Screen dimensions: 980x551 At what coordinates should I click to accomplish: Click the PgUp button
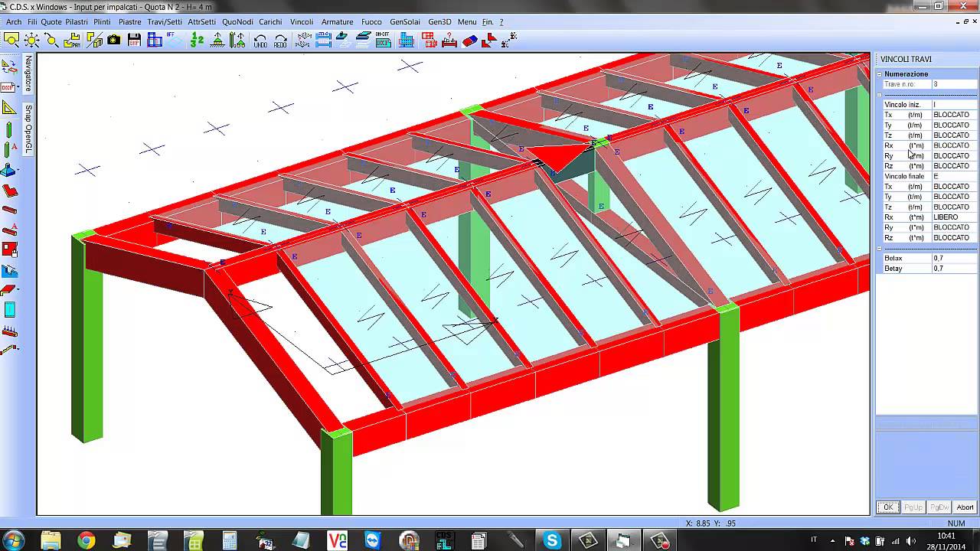[x=913, y=507]
